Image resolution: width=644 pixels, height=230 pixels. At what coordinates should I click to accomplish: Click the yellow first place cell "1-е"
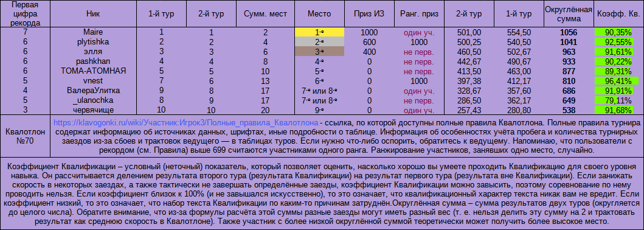[x=319, y=32]
